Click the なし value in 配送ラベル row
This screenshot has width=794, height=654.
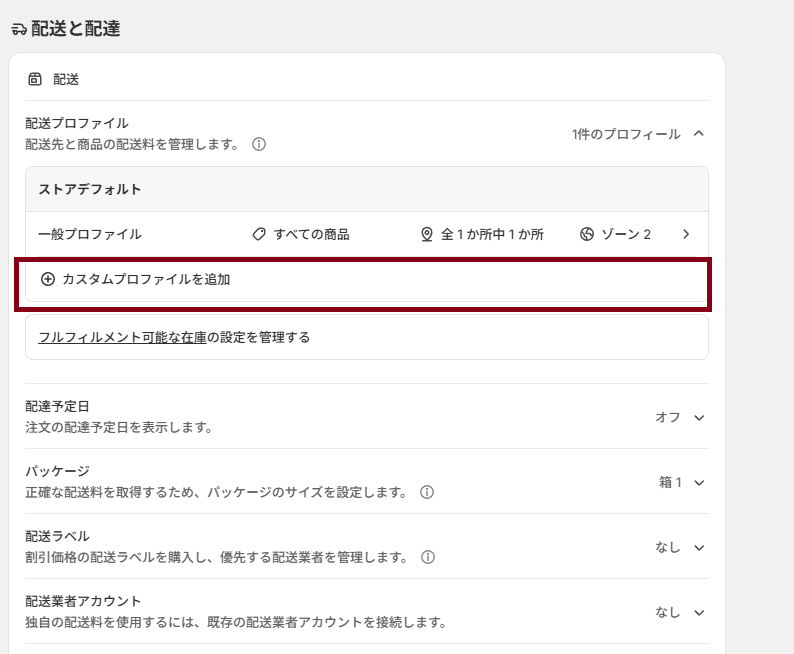click(x=667, y=547)
